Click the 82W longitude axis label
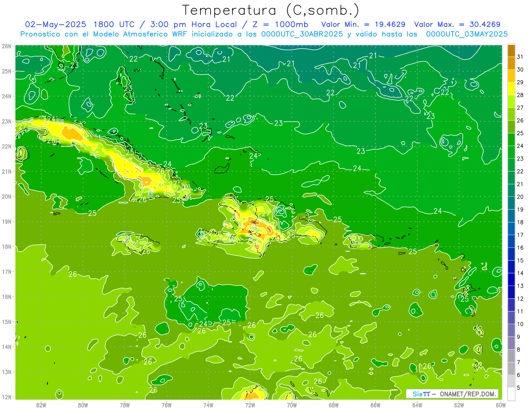Screen dimensions: 532x411 pyautogui.click(x=41, y=405)
